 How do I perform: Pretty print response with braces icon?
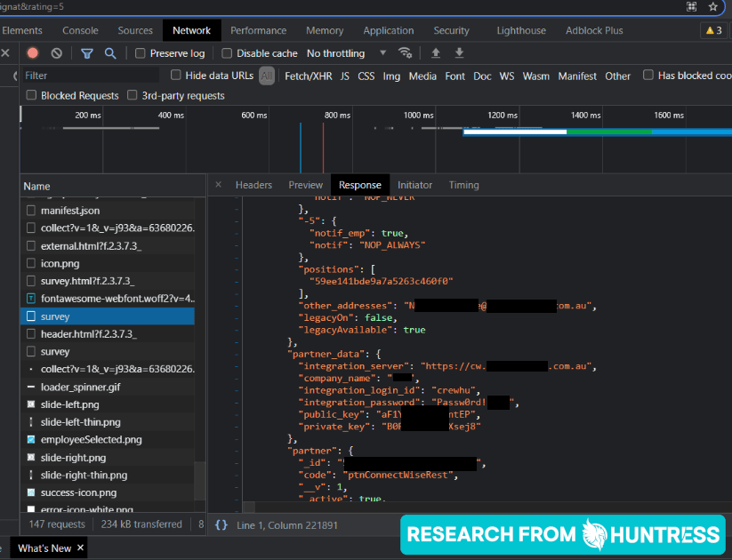click(x=221, y=525)
